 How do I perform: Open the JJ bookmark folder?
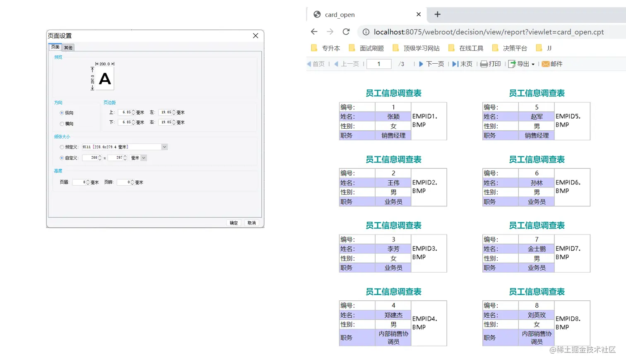[544, 48]
